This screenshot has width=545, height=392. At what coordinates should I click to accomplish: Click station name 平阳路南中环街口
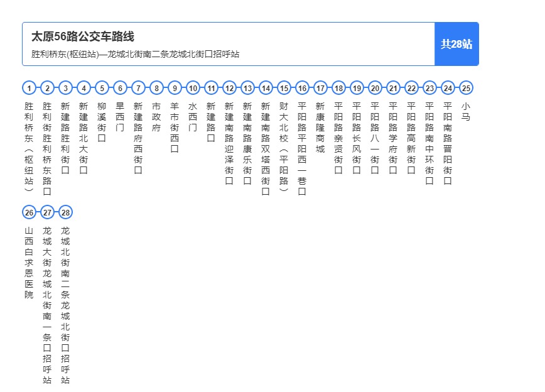pos(429,143)
